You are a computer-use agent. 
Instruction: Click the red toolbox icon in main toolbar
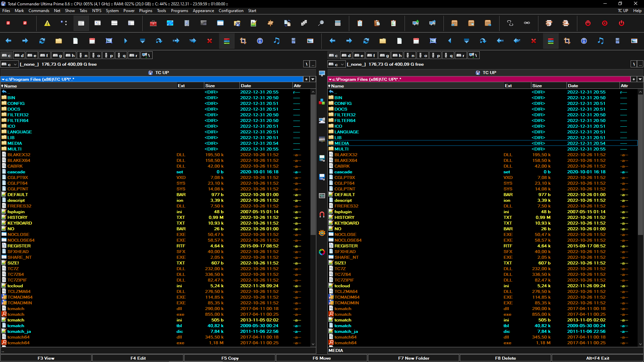(153, 23)
